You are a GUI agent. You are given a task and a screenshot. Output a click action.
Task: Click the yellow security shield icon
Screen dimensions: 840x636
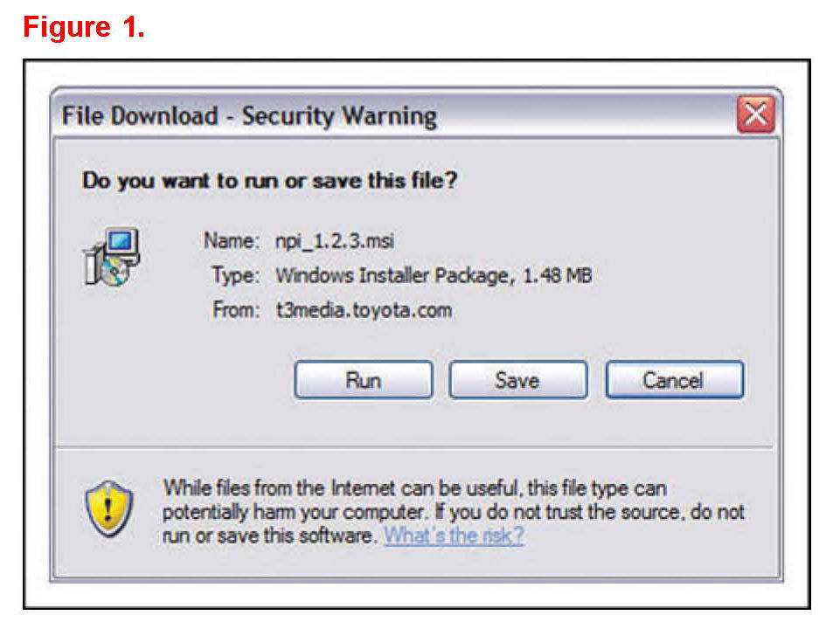tap(111, 509)
